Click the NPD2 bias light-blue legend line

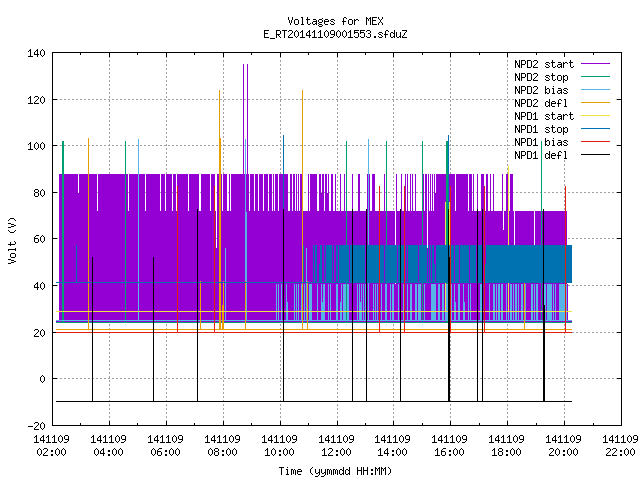click(595, 90)
